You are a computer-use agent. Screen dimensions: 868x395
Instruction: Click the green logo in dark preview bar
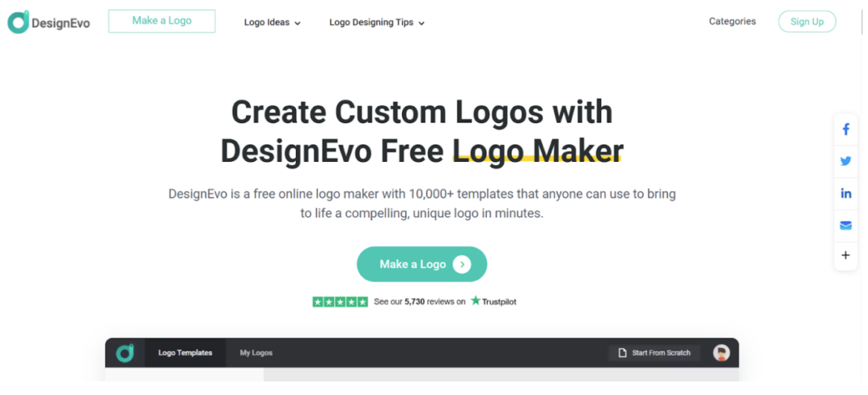pos(125,353)
